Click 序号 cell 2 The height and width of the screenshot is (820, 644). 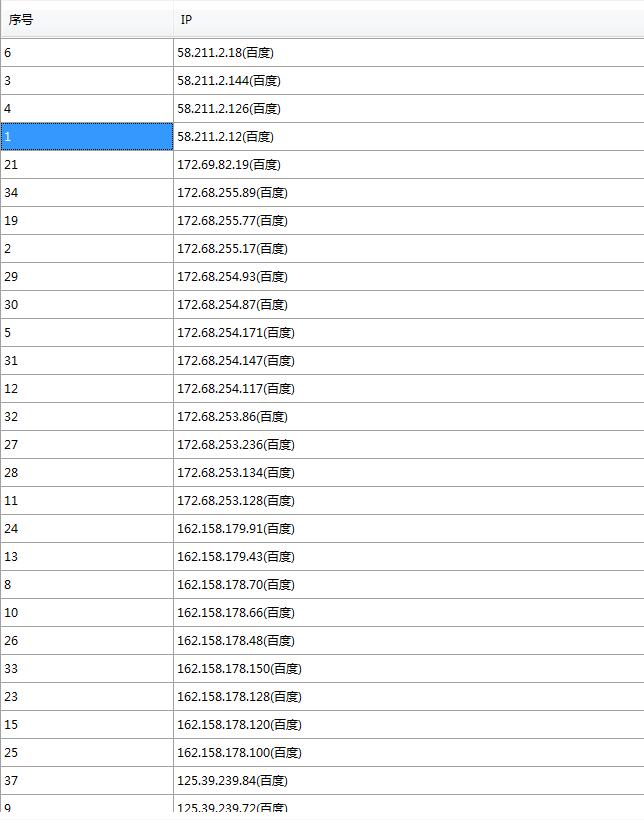click(87, 248)
